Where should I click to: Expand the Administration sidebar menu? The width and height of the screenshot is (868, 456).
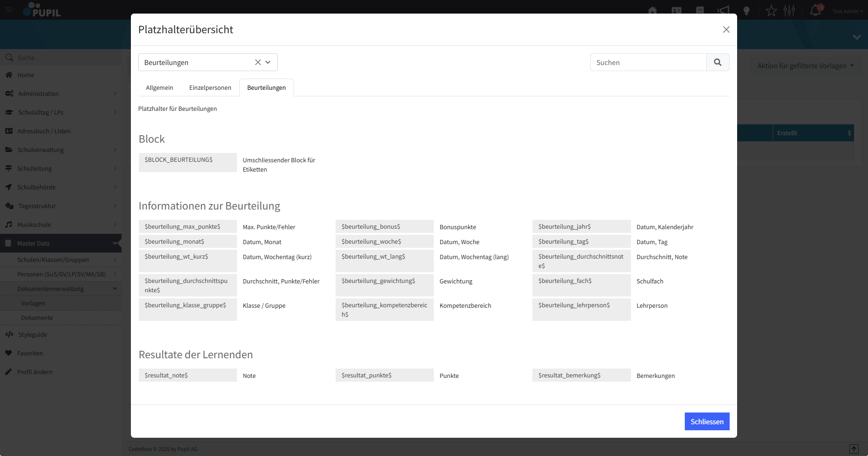(61, 94)
